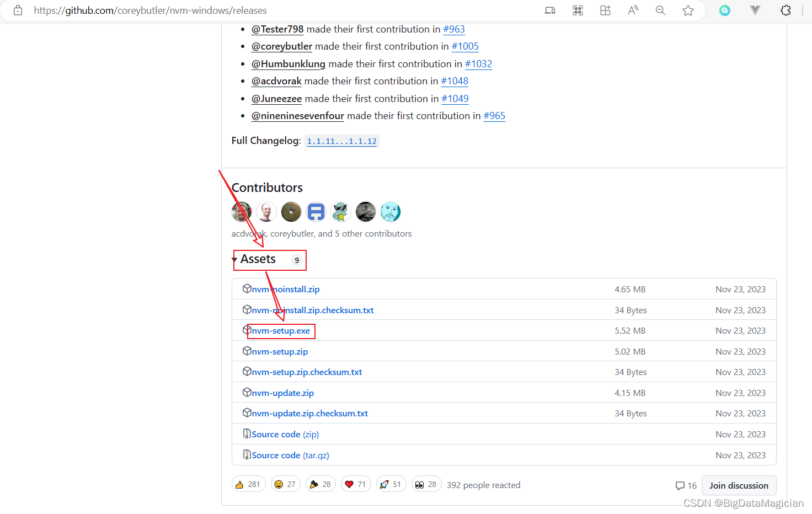Add page to favorites with star icon

[x=688, y=10]
